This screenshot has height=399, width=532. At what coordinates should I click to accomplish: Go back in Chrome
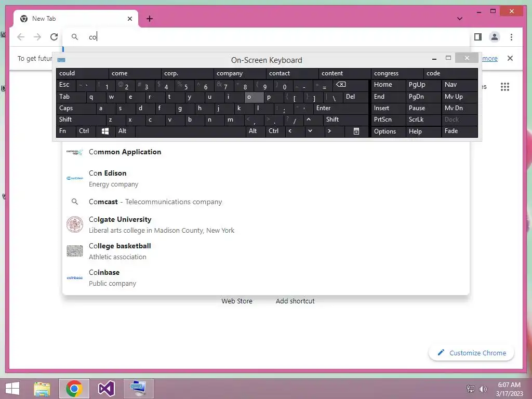(x=21, y=37)
